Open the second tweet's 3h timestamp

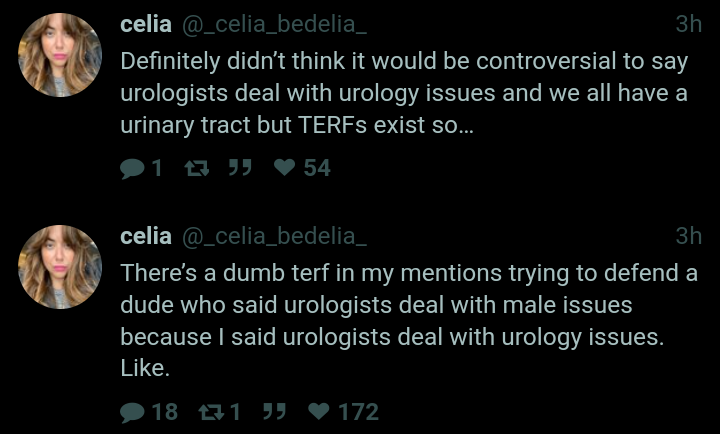tap(688, 236)
